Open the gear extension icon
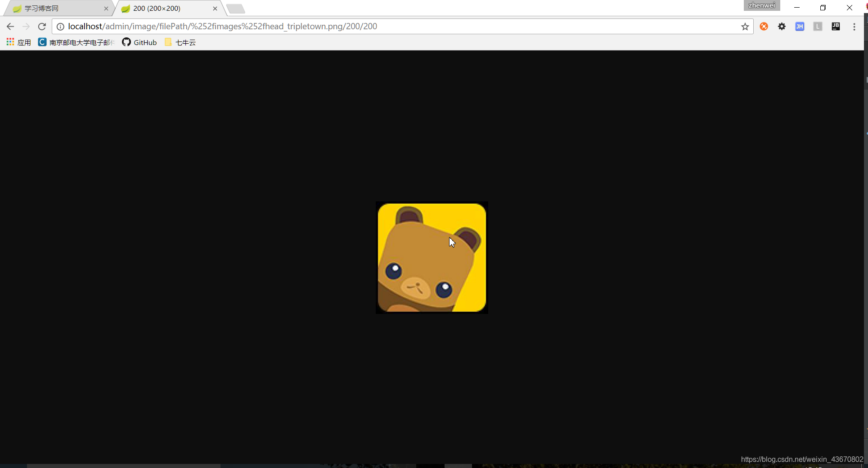868x468 pixels. [782, 27]
